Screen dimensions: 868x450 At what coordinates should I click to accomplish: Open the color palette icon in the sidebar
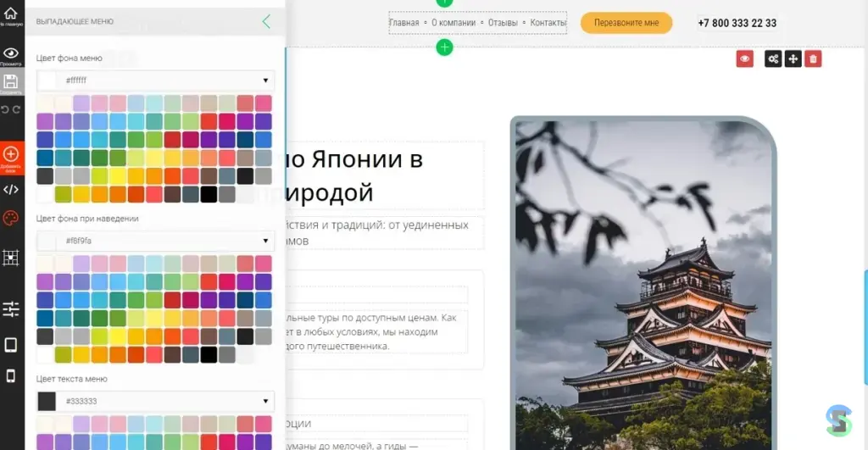[x=11, y=219]
